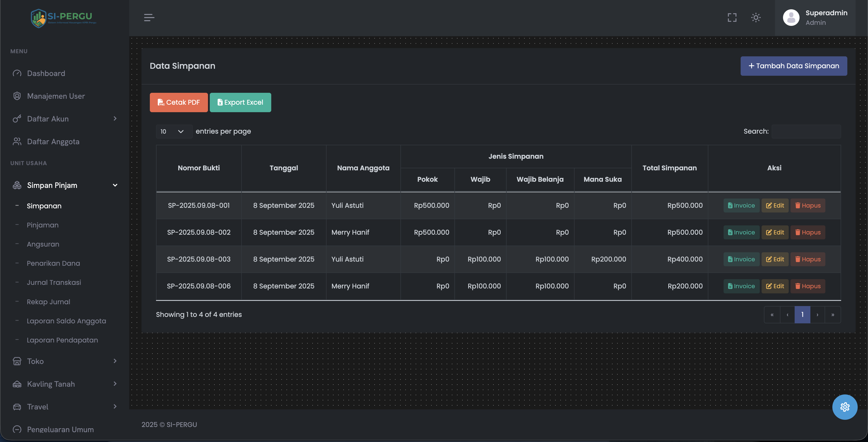The width and height of the screenshot is (868, 442).
Task: Click the hamburger menu toggle icon
Action: click(x=149, y=18)
